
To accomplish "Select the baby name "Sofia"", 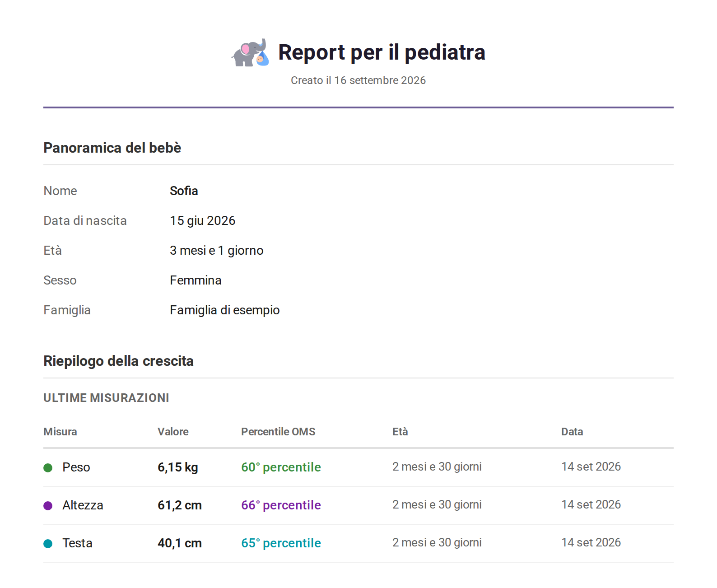I will [184, 191].
